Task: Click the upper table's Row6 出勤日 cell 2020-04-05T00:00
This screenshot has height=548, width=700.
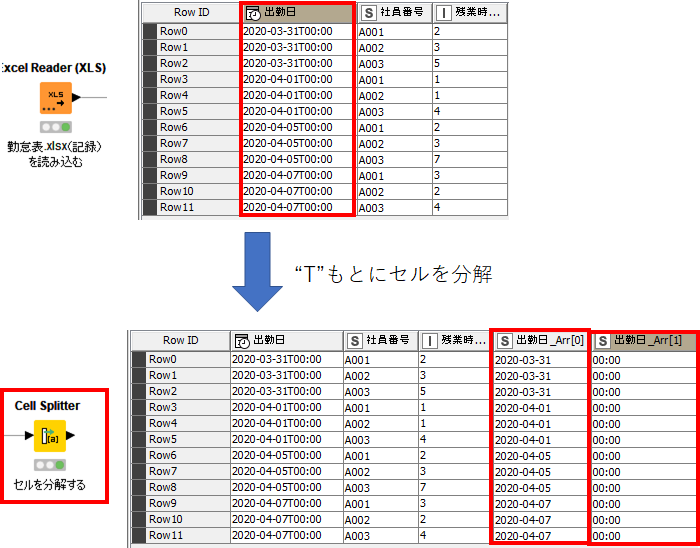Action: (298, 128)
